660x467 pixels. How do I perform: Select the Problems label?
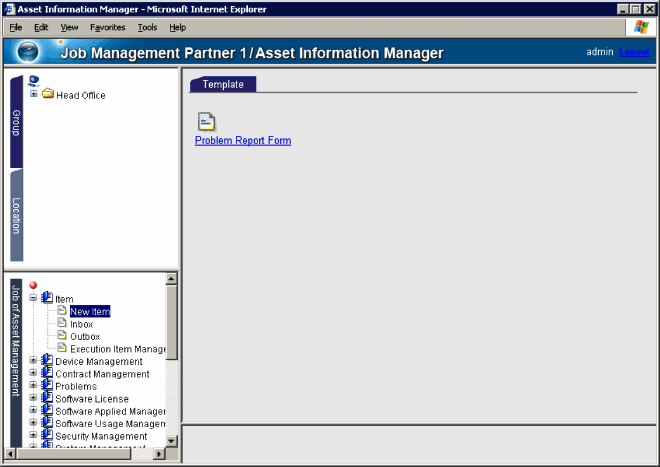click(76, 387)
